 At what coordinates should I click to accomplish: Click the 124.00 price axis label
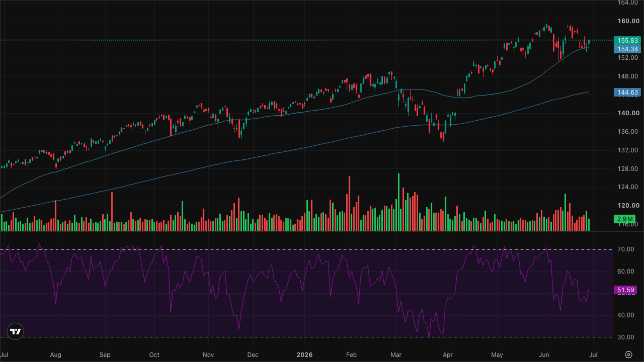click(628, 187)
